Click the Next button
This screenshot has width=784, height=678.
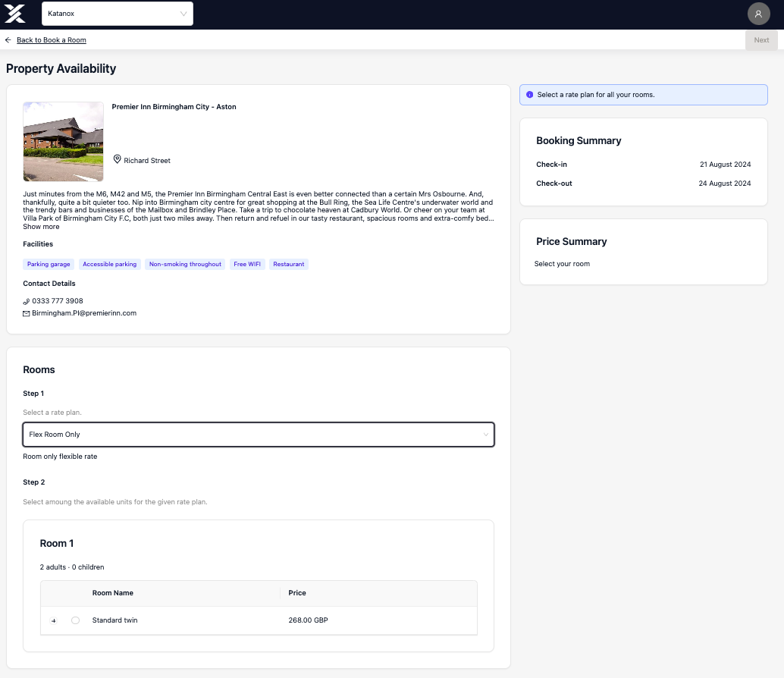pyautogui.click(x=761, y=40)
